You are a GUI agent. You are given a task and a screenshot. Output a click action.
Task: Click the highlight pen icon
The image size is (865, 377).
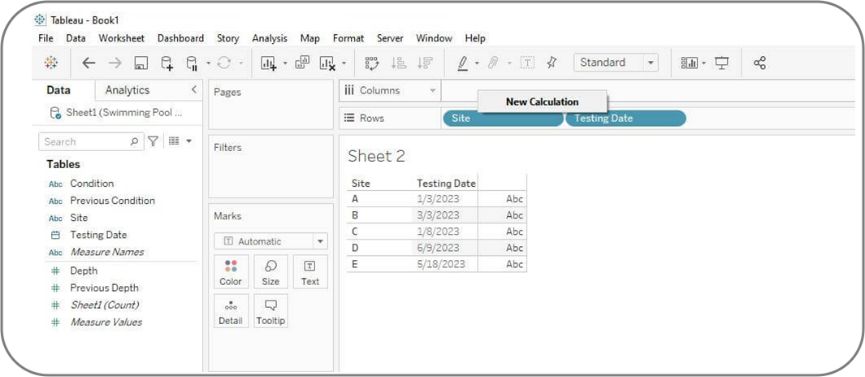click(x=463, y=63)
